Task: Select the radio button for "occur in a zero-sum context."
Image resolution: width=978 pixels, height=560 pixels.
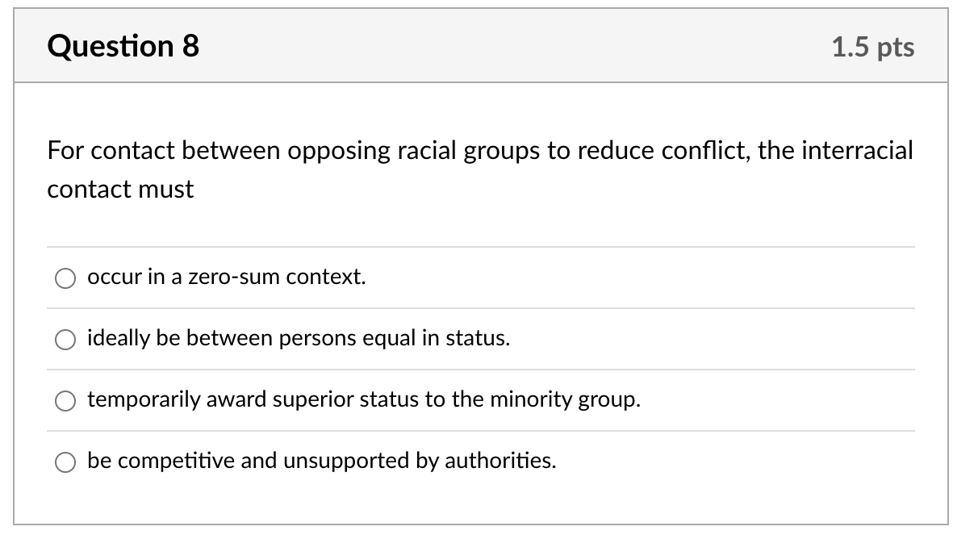Action: [x=65, y=278]
